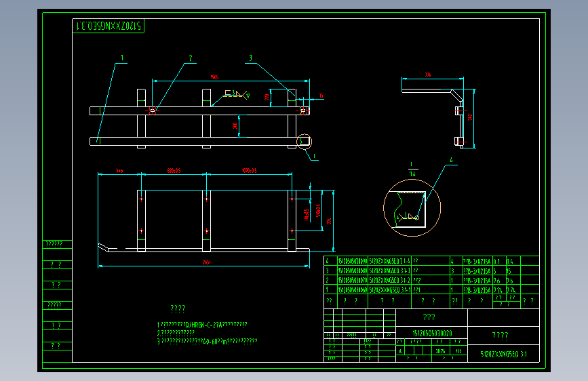Image resolution: width=588 pixels, height=381 pixels.
Task: Select the technical note line containing D/HRGK-C-27A
Action: [x=202, y=325]
